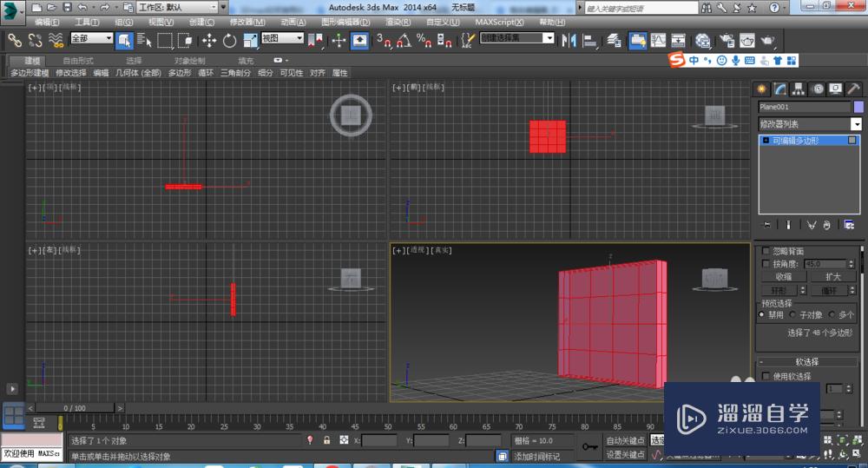
Task: Click the Select Object arrow tool
Action: click(x=123, y=40)
